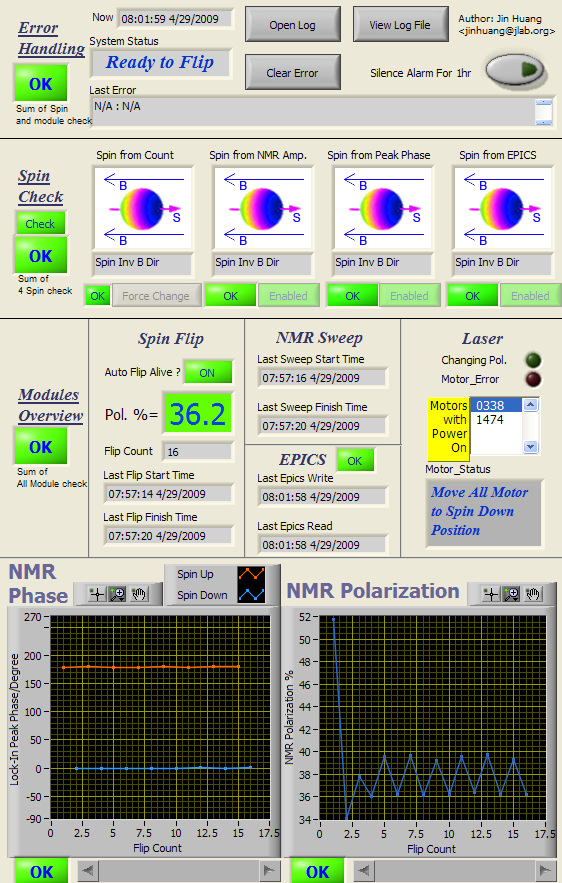The width and height of the screenshot is (562, 883).
Task: Toggle Enabled under Spin from Peak Phase
Action: point(409,296)
